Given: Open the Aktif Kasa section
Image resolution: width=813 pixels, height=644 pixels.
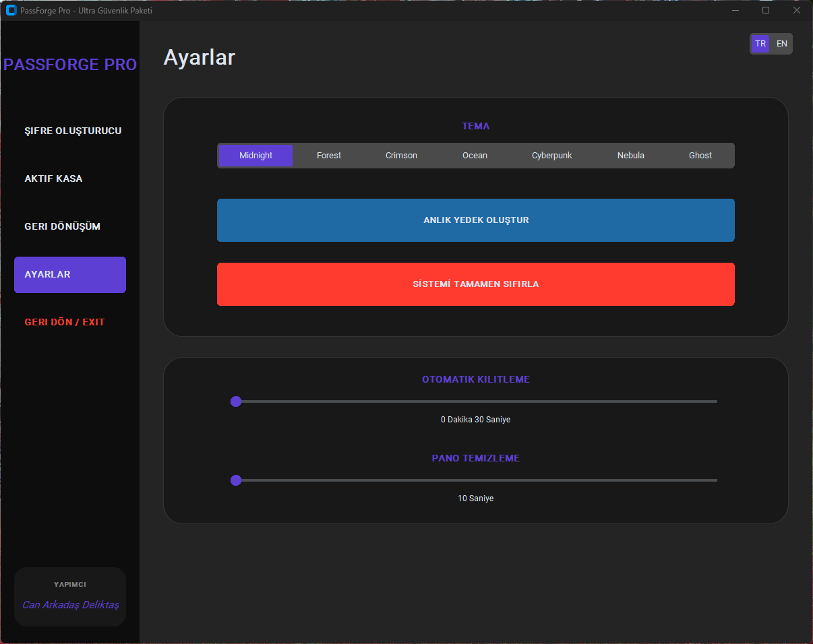Looking at the screenshot, I should (54, 178).
